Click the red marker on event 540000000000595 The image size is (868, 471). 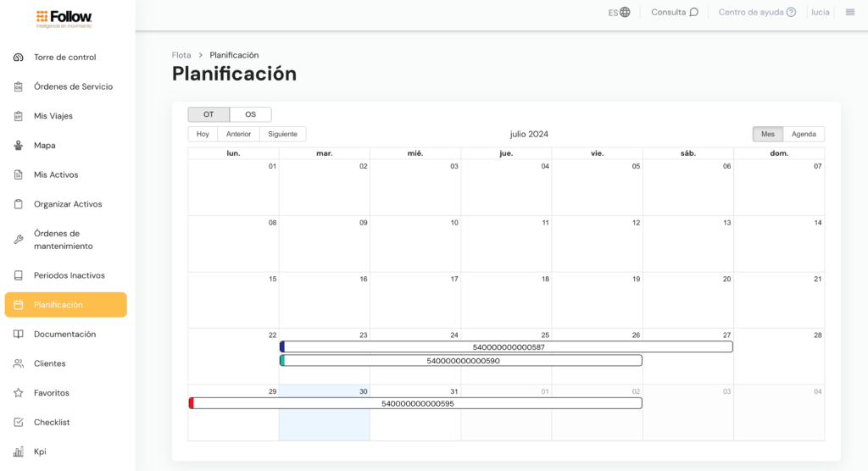pos(192,403)
